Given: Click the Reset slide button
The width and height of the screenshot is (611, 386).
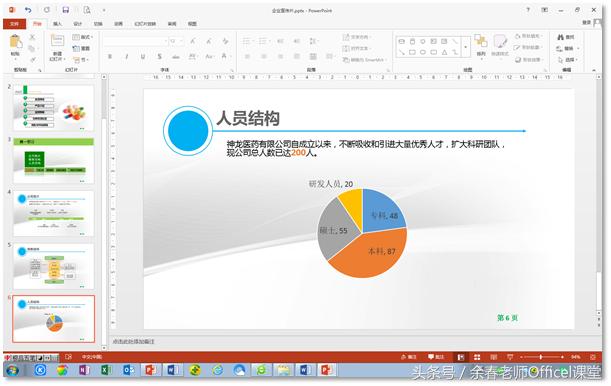Looking at the screenshot, I should tap(81, 48).
